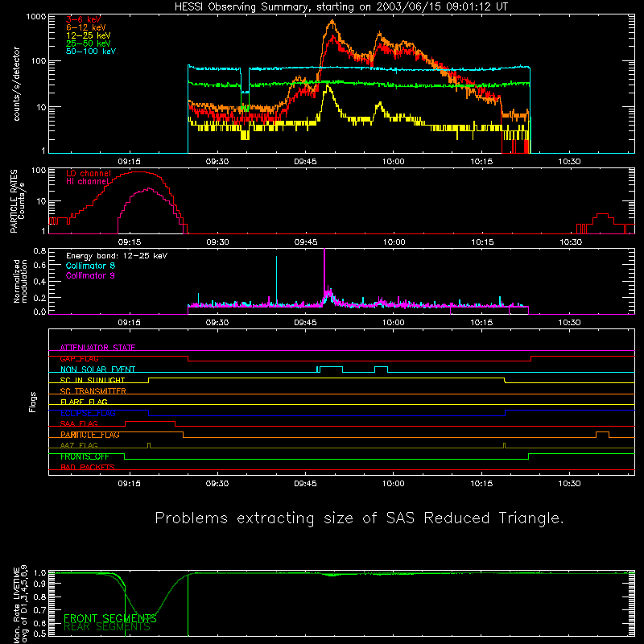Click the PARTICLE RATES Counts/s axis label
The image size is (644, 644).
pos(17,201)
